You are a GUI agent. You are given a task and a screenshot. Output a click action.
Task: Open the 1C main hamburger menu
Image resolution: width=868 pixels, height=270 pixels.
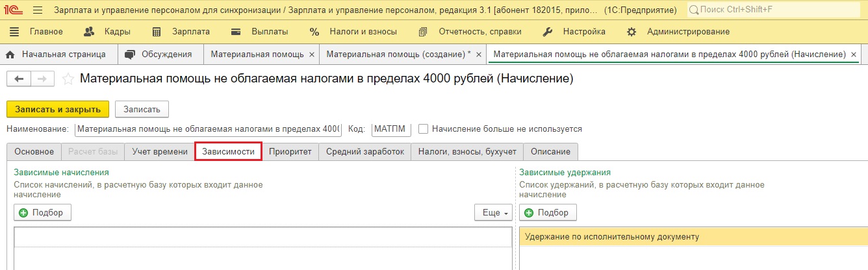[37, 10]
